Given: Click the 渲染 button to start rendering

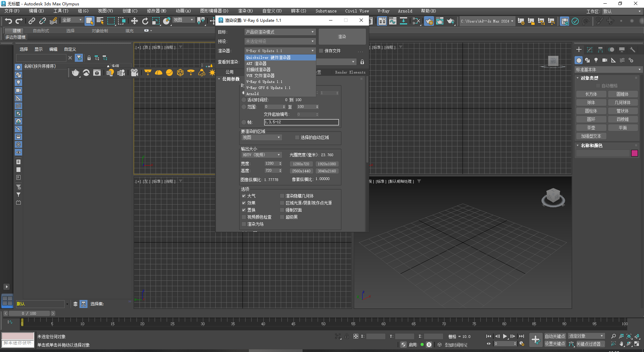Looking at the screenshot, I should click(x=342, y=36).
